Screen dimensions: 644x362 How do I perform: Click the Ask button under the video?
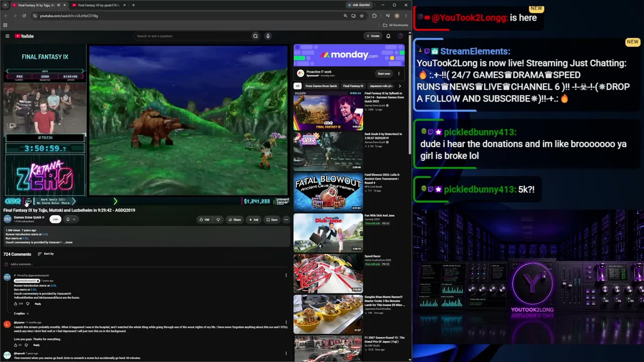[x=254, y=220]
